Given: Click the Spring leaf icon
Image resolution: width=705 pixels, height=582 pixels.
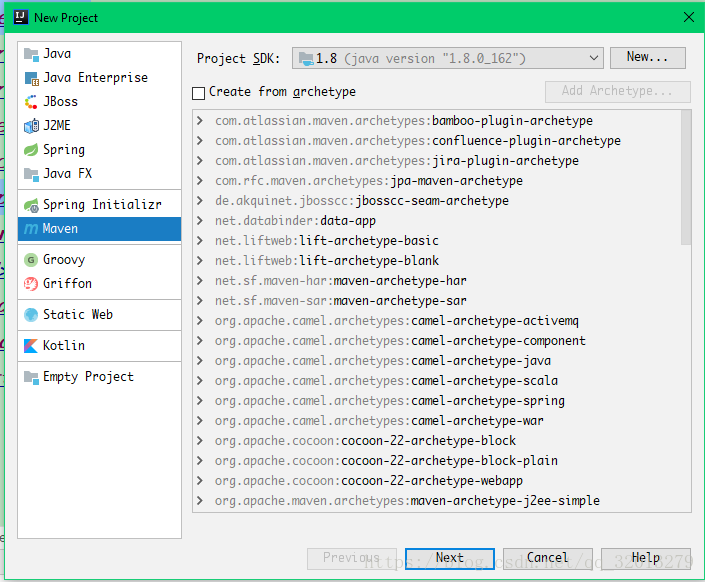Looking at the screenshot, I should 31,150.
